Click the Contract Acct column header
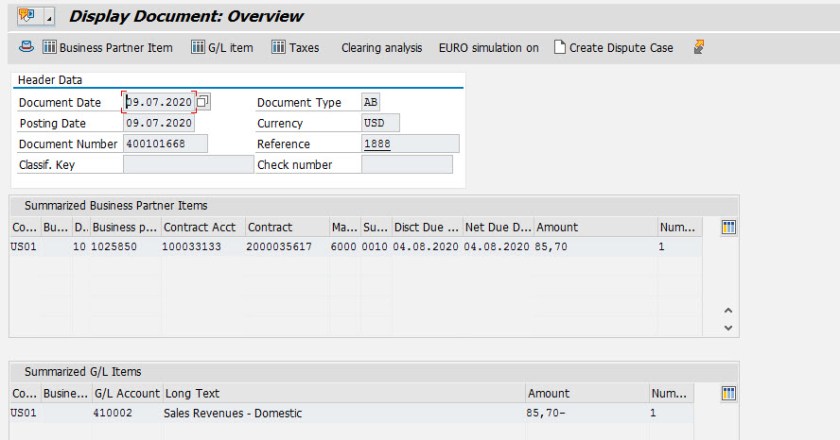 coord(203,227)
